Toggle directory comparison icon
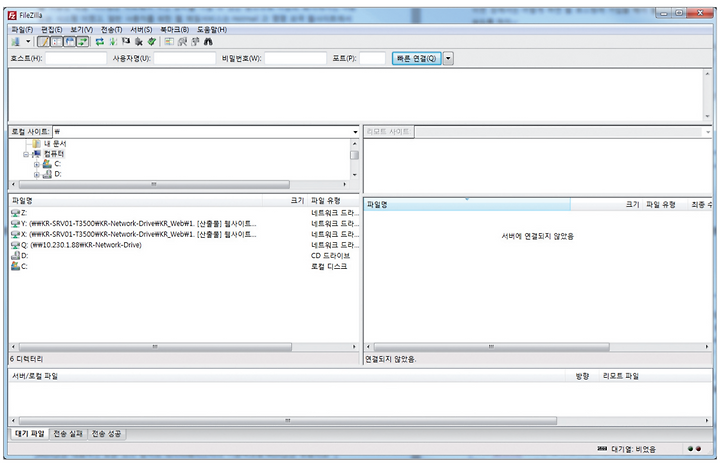The width and height of the screenshot is (720, 466). (182, 42)
